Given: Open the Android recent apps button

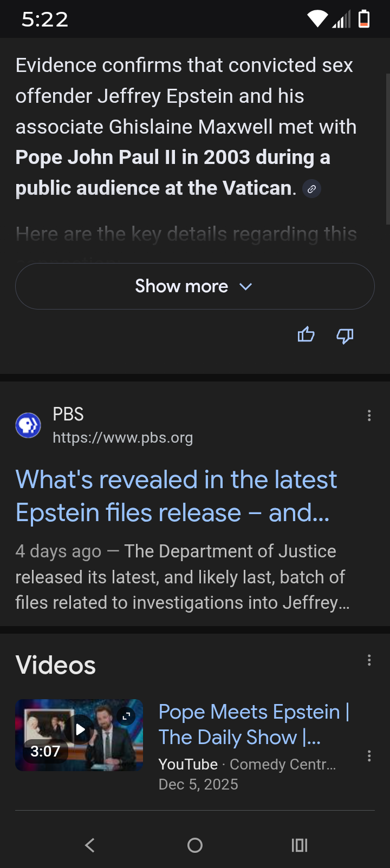Looking at the screenshot, I should (x=300, y=845).
